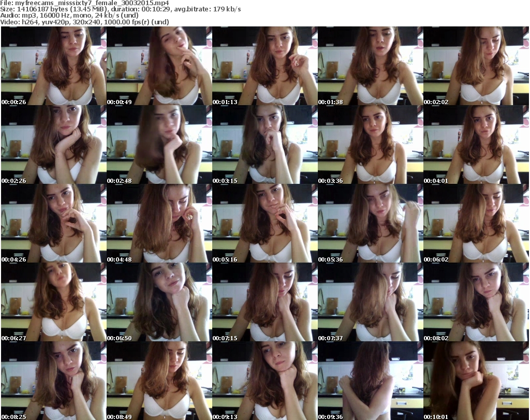
Task: Select the thumbnail stamped 00:02:02
Action: [x=476, y=66]
